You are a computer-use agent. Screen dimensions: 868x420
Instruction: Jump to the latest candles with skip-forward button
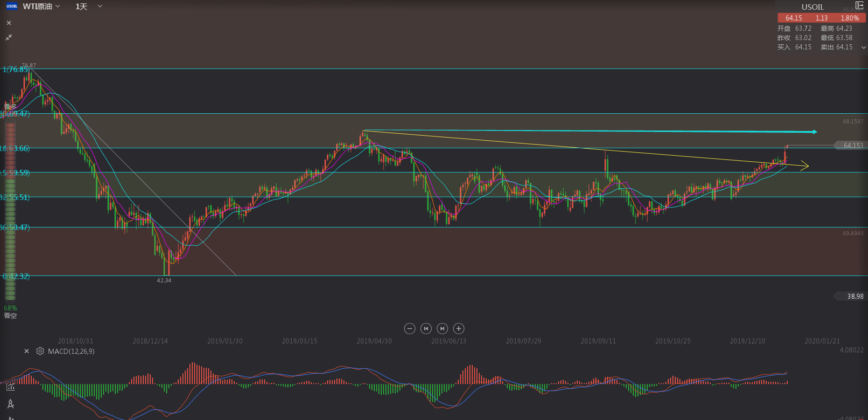[442, 329]
